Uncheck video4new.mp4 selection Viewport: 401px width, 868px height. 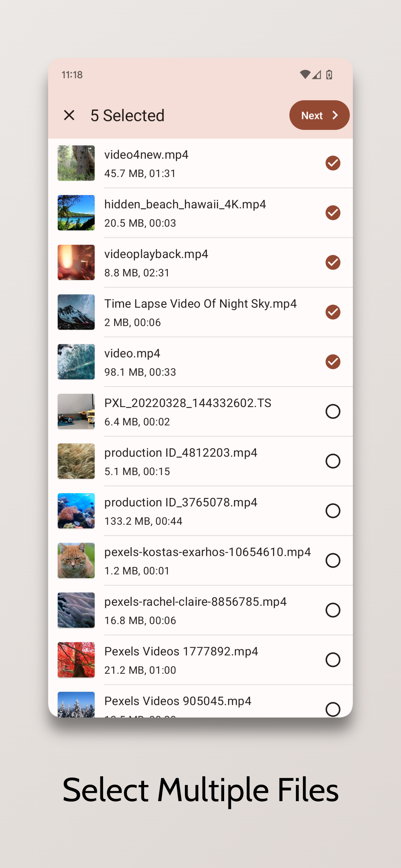pos(333,163)
